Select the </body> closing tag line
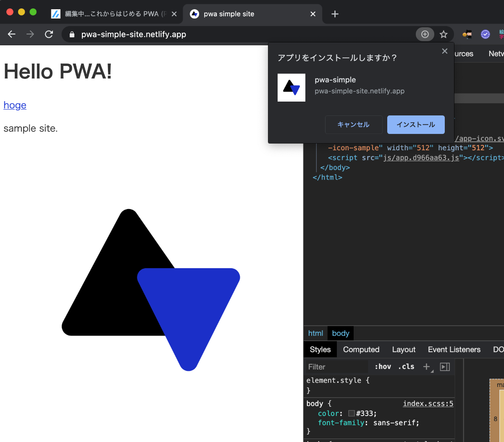The height and width of the screenshot is (442, 504). click(x=335, y=167)
